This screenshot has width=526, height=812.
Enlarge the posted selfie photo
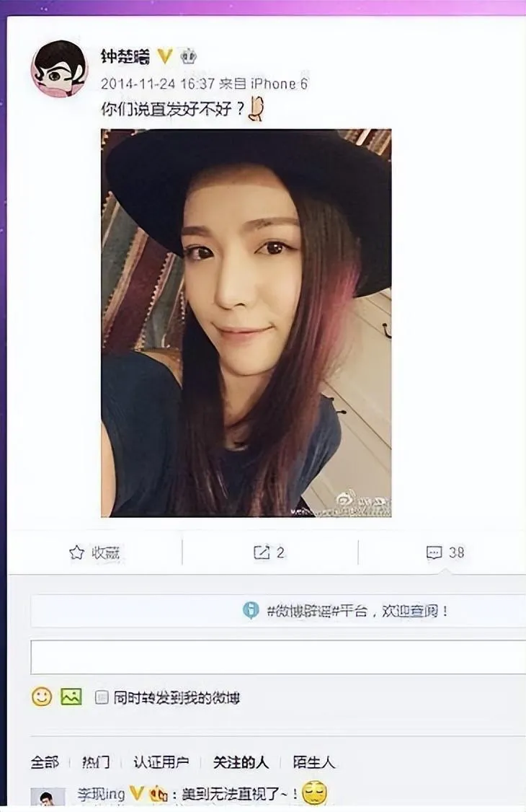click(246, 322)
